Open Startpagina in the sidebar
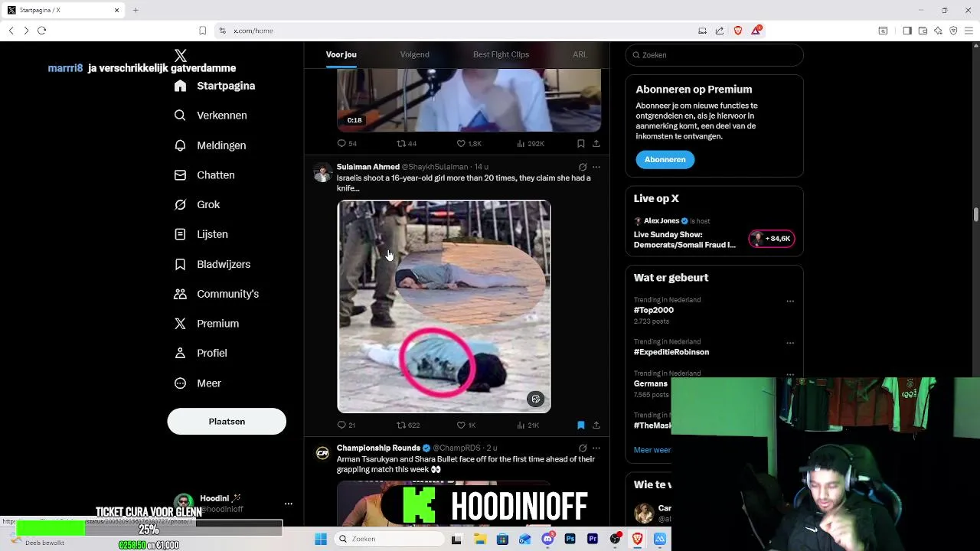Screen dimensions: 980x551 (x=214, y=86)
